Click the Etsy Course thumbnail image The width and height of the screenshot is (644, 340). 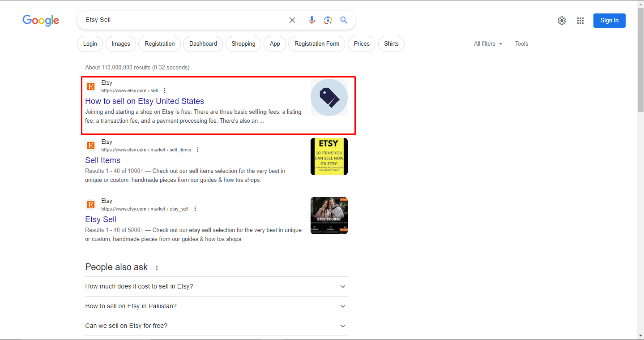click(329, 216)
